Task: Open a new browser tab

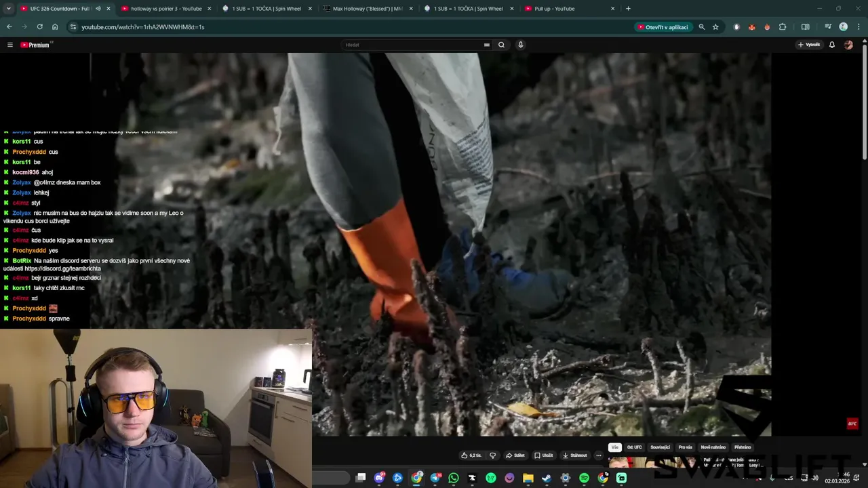Action: coord(628,9)
